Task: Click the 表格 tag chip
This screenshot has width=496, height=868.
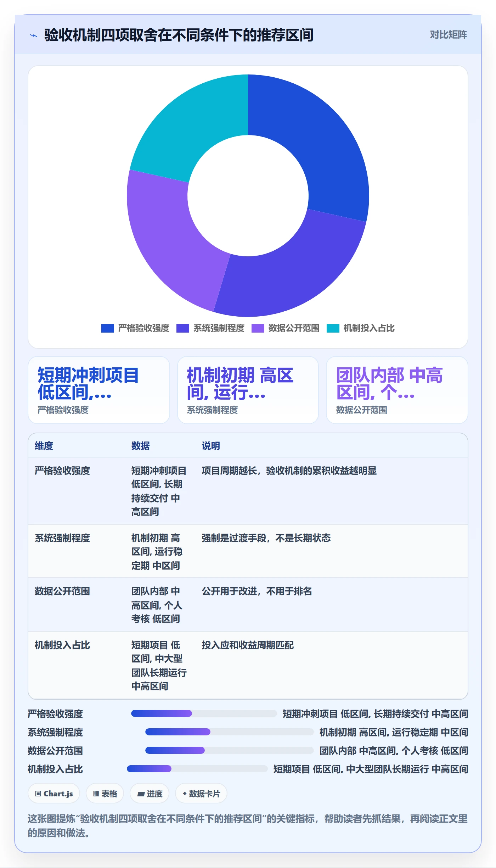Action: tap(105, 794)
